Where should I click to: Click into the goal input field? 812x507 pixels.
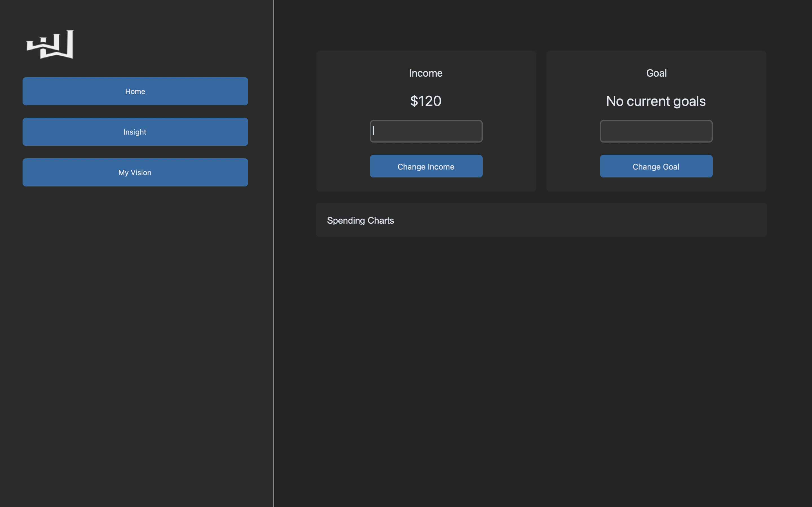656,131
